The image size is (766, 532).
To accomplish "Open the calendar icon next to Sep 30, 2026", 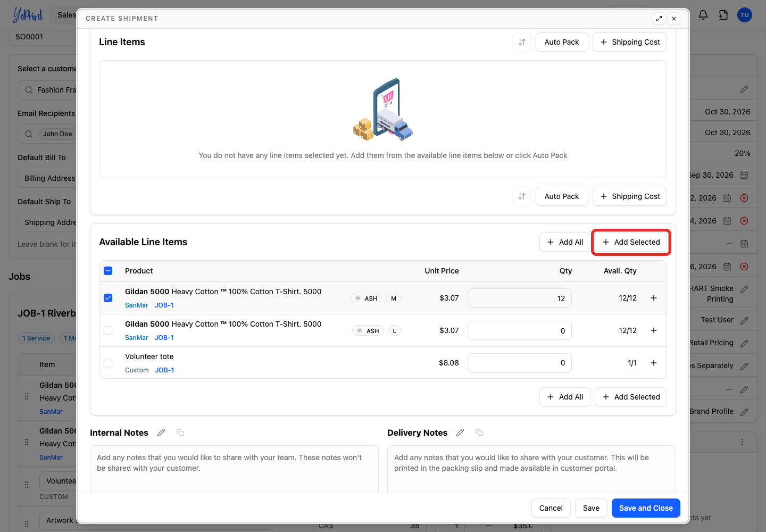I will tap(744, 175).
